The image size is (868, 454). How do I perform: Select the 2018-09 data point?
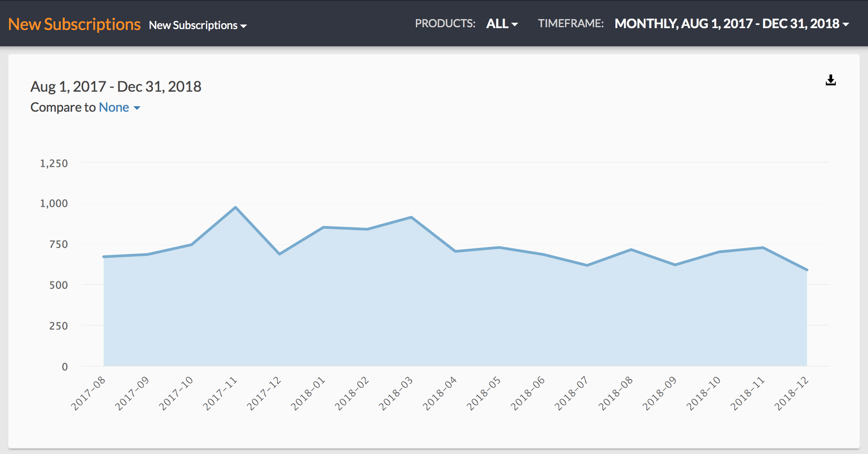click(675, 265)
